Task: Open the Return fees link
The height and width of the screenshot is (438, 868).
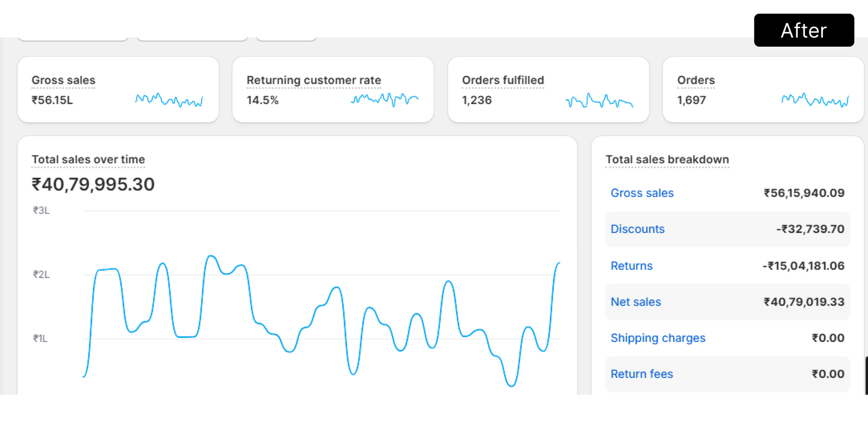Action: [x=642, y=374]
